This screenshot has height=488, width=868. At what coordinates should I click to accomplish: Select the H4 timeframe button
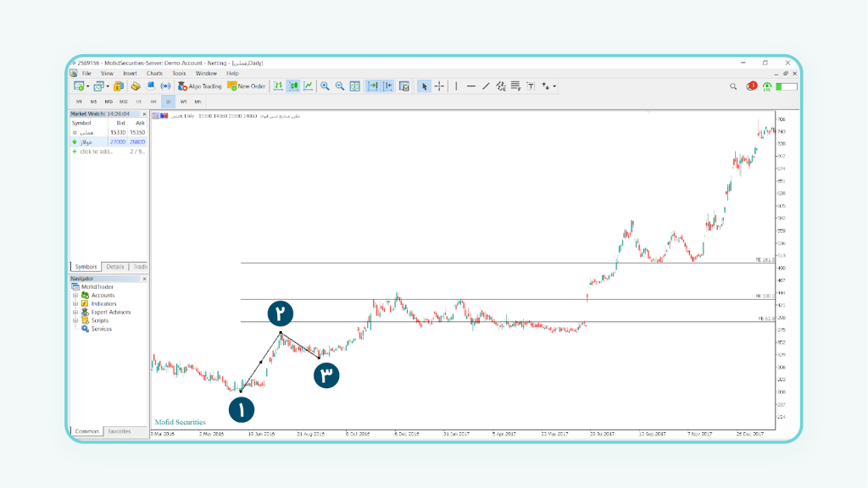click(153, 102)
